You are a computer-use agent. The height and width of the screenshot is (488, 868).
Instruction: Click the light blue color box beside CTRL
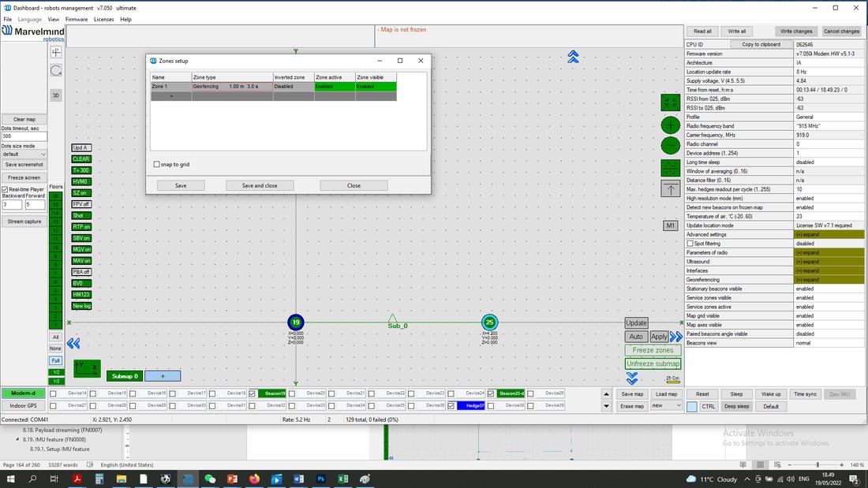(692, 407)
